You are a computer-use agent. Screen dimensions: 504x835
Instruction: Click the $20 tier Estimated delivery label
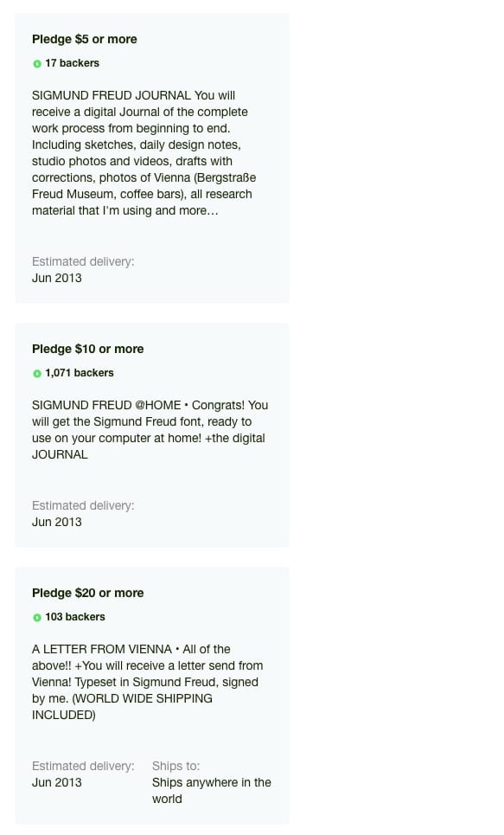[83, 766]
